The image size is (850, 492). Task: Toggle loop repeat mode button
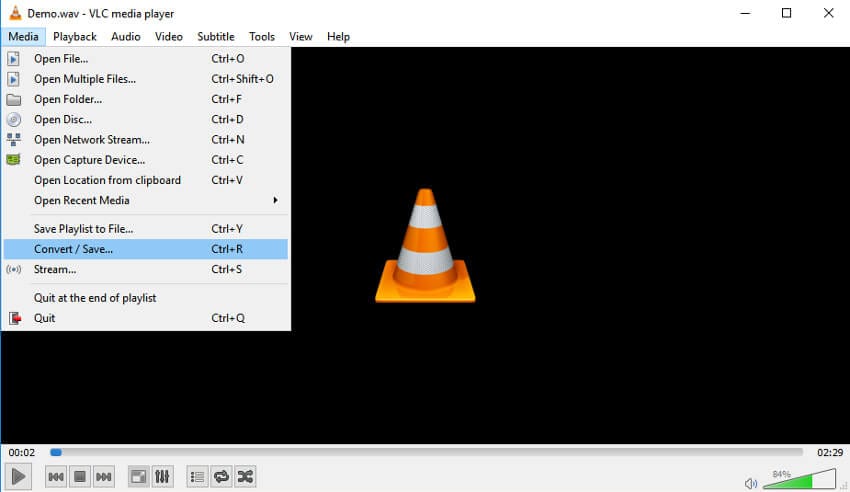[x=221, y=477]
